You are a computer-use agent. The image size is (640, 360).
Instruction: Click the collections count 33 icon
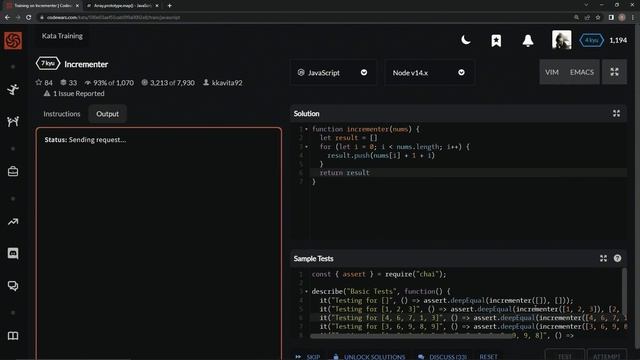click(63, 82)
